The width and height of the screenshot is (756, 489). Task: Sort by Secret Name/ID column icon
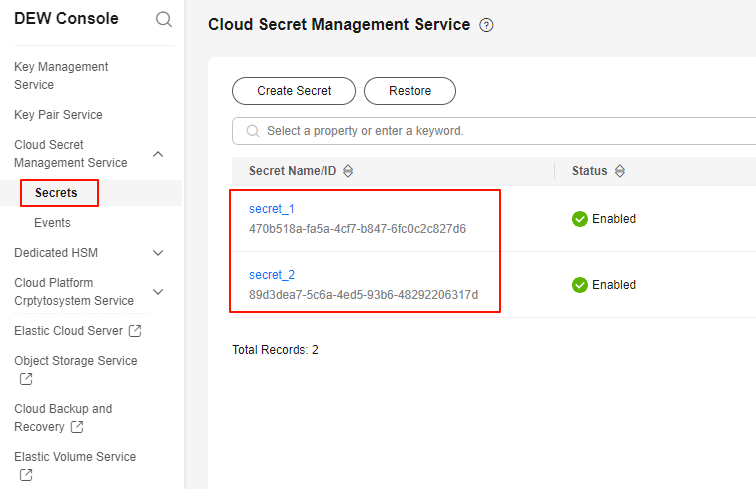[348, 171]
